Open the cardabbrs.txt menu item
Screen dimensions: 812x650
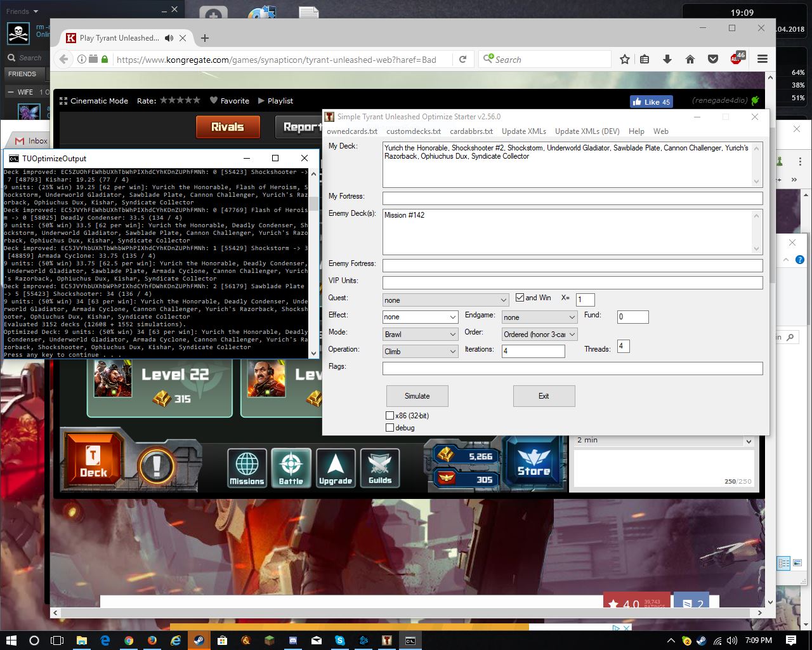coord(471,131)
